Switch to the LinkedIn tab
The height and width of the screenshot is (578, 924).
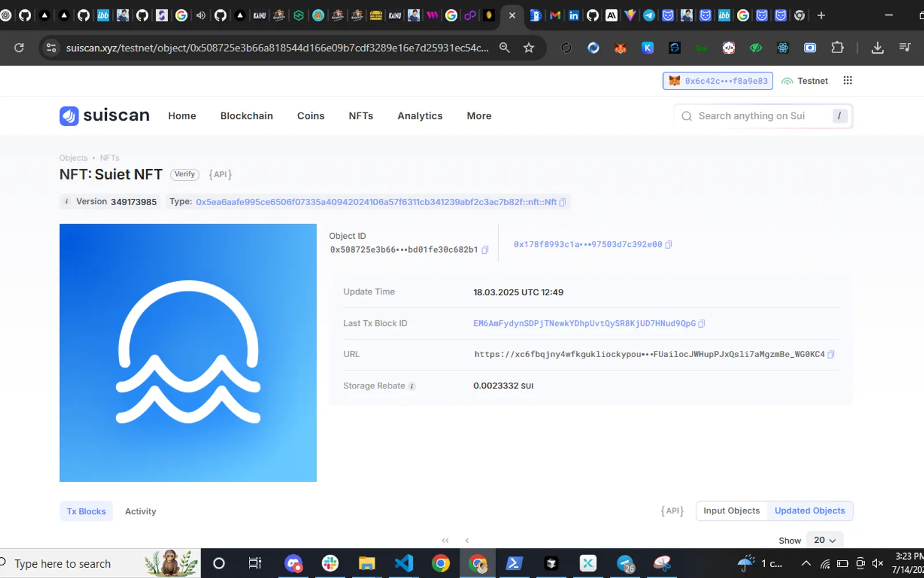click(x=573, y=16)
